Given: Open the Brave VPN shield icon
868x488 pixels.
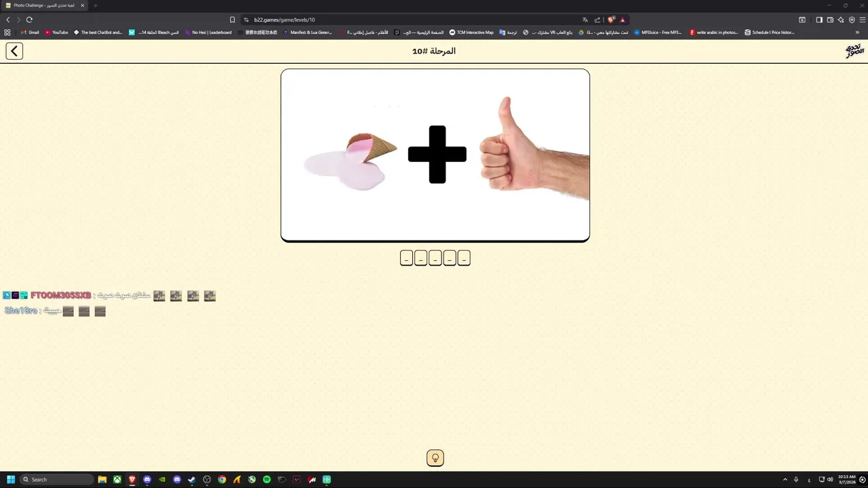Looking at the screenshot, I should point(852,20).
